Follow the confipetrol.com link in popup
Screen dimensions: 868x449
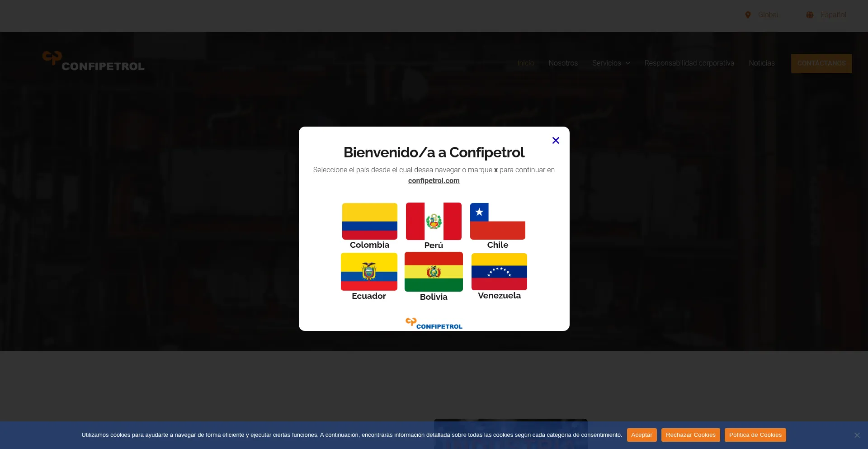pos(434,181)
